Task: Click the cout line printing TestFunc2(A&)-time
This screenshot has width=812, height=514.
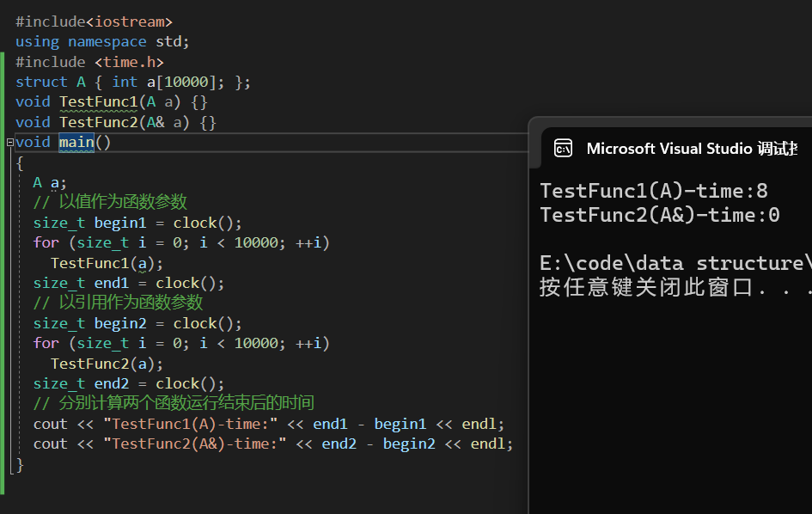Action: pyautogui.click(x=273, y=444)
